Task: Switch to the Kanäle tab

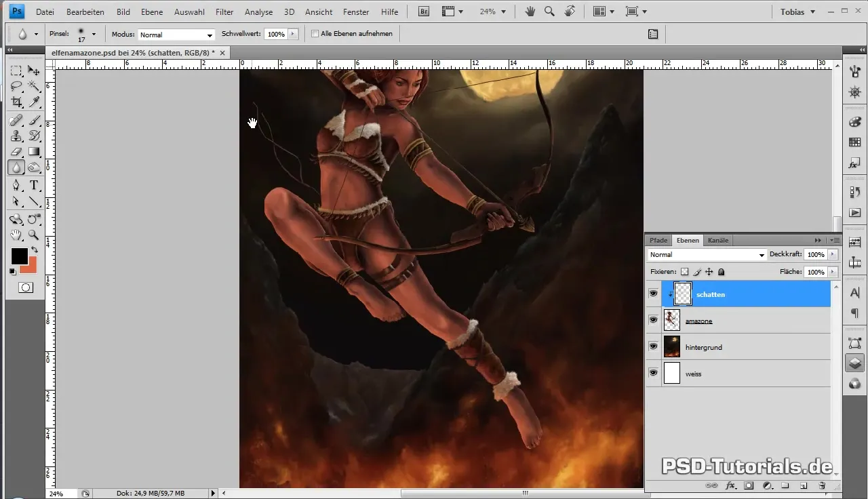Action: pyautogui.click(x=717, y=240)
